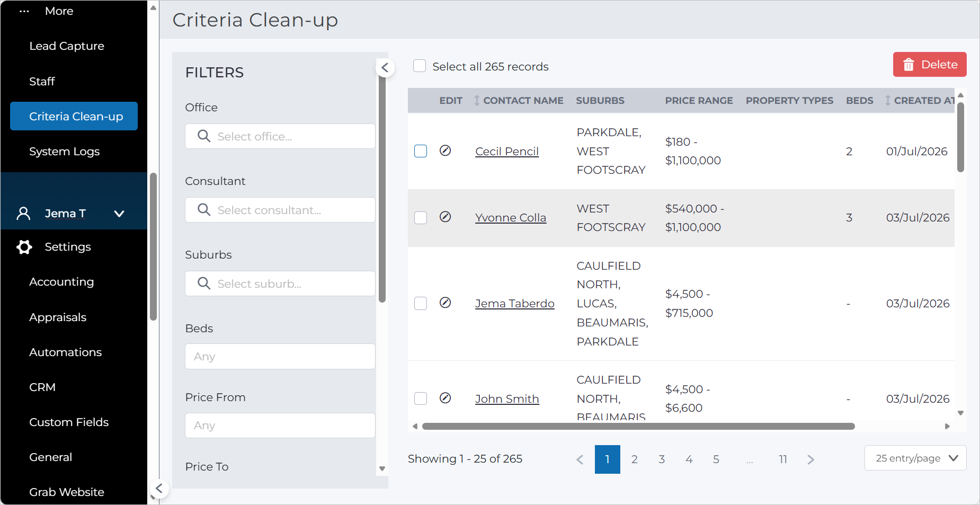
Task: Click the Settings gear icon
Action: point(24,247)
